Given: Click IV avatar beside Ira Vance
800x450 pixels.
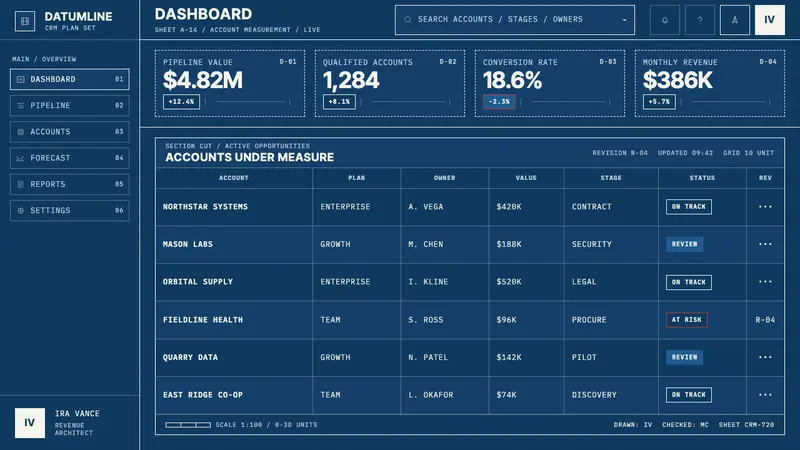Looking at the screenshot, I should coord(30,422).
